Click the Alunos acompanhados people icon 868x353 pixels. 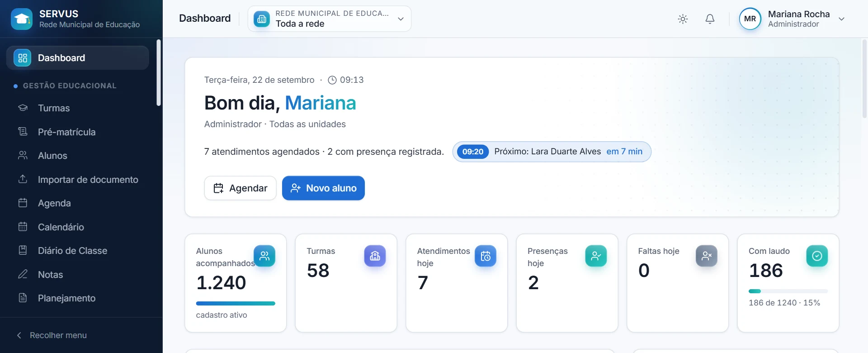264,256
